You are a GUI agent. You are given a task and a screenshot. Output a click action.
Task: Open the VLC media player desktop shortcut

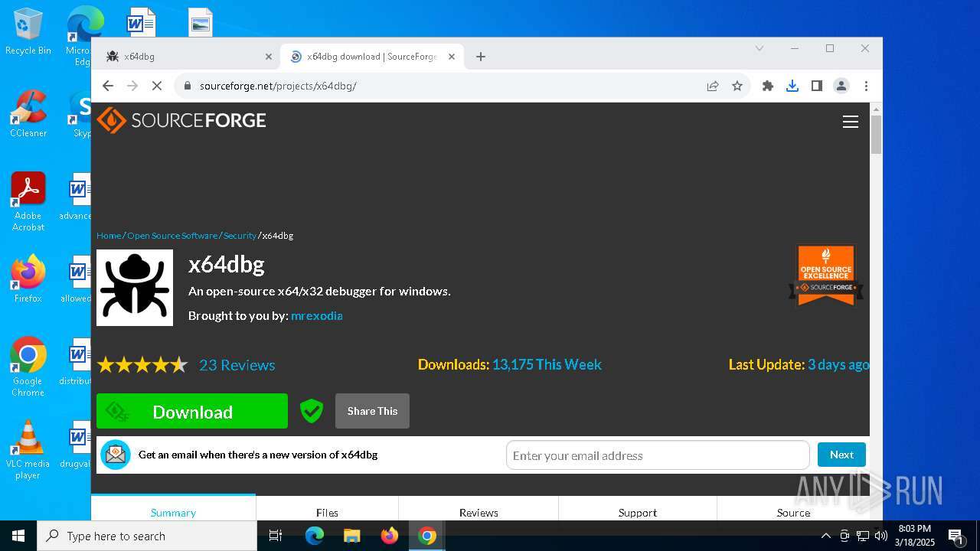point(28,450)
